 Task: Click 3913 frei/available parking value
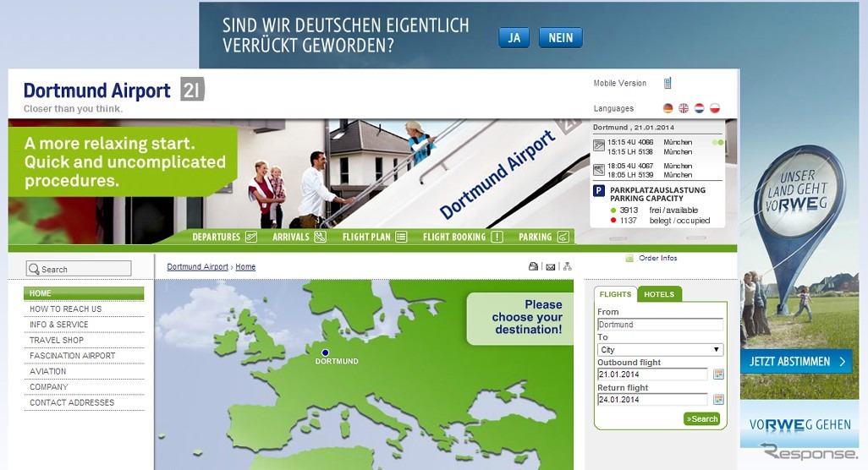[x=654, y=210]
